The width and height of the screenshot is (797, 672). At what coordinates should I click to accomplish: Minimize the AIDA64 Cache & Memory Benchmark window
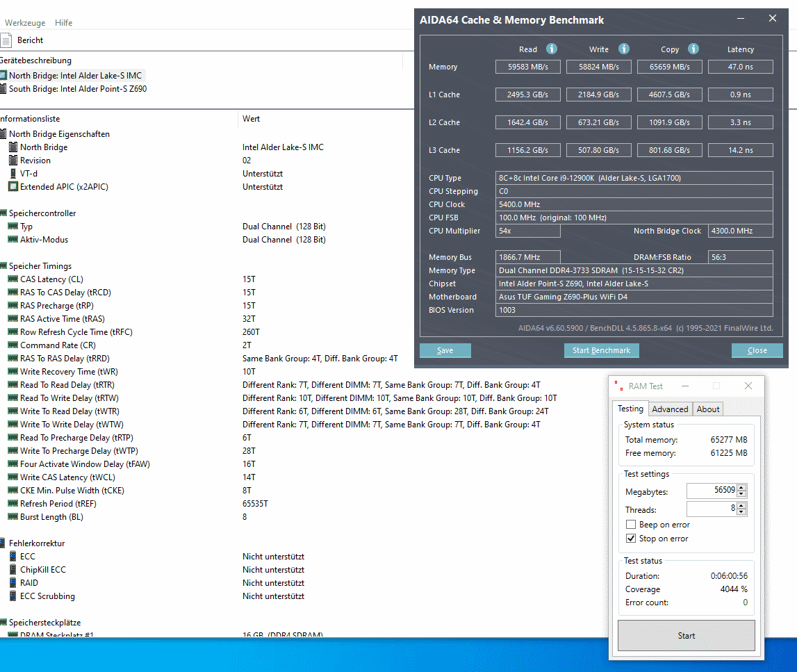tap(741, 19)
